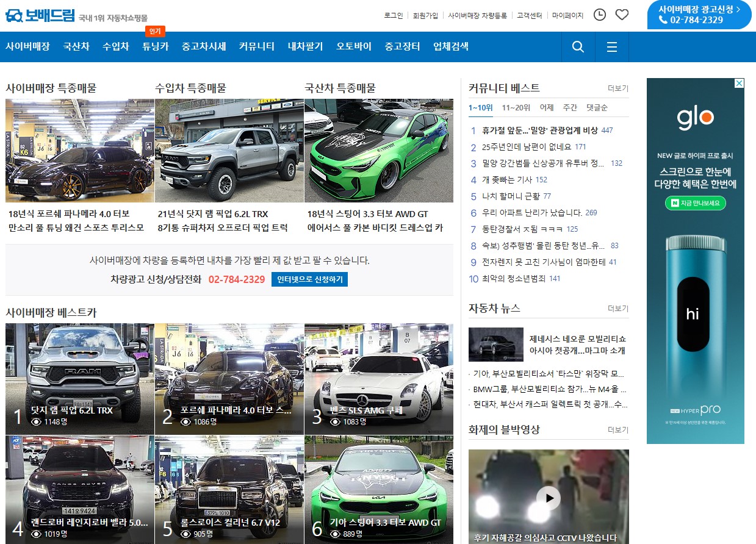Close the glo advertisement via AdChoices icon
The image size is (756, 544).
pos(739,83)
